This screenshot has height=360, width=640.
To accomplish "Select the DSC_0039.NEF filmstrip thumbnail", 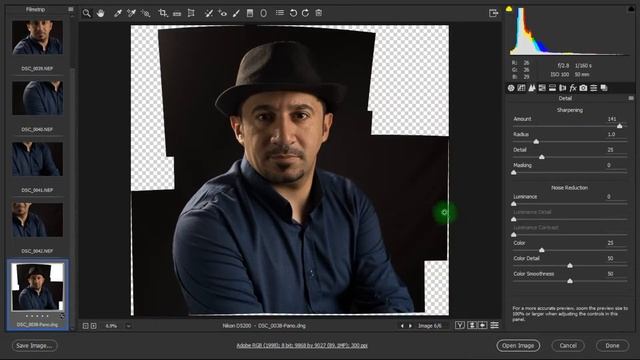I will click(37, 38).
